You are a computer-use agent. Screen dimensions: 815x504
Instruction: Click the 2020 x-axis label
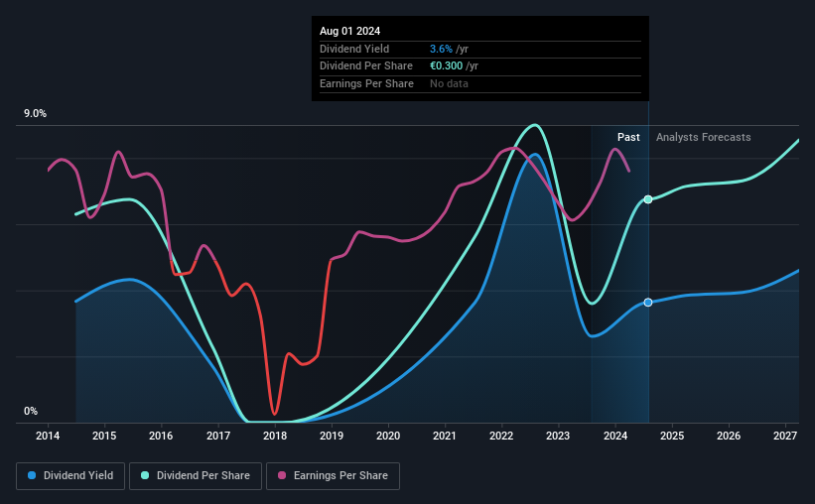click(388, 436)
